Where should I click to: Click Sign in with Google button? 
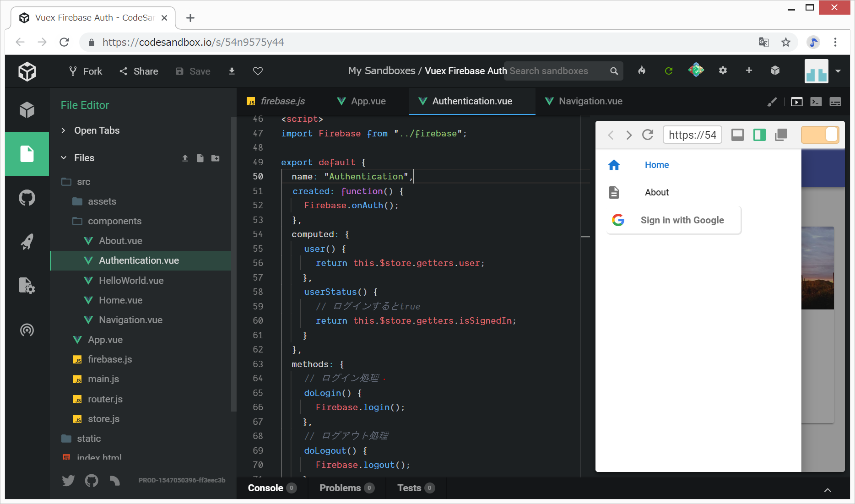coord(673,220)
